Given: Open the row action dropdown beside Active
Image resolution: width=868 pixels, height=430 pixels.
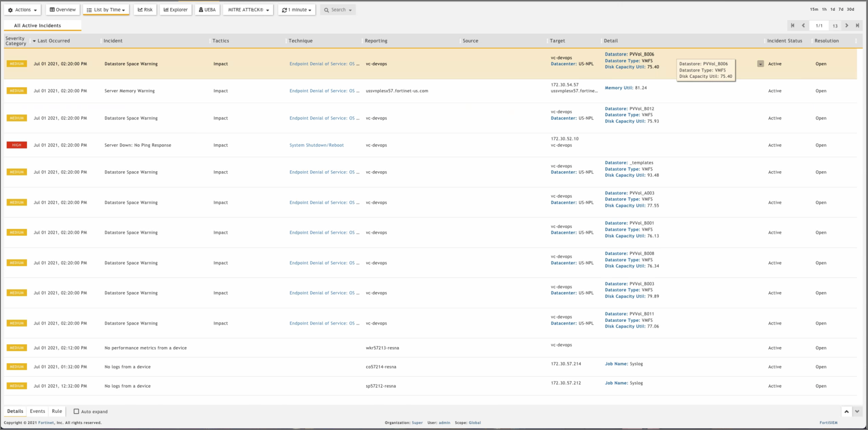Looking at the screenshot, I should (x=761, y=64).
